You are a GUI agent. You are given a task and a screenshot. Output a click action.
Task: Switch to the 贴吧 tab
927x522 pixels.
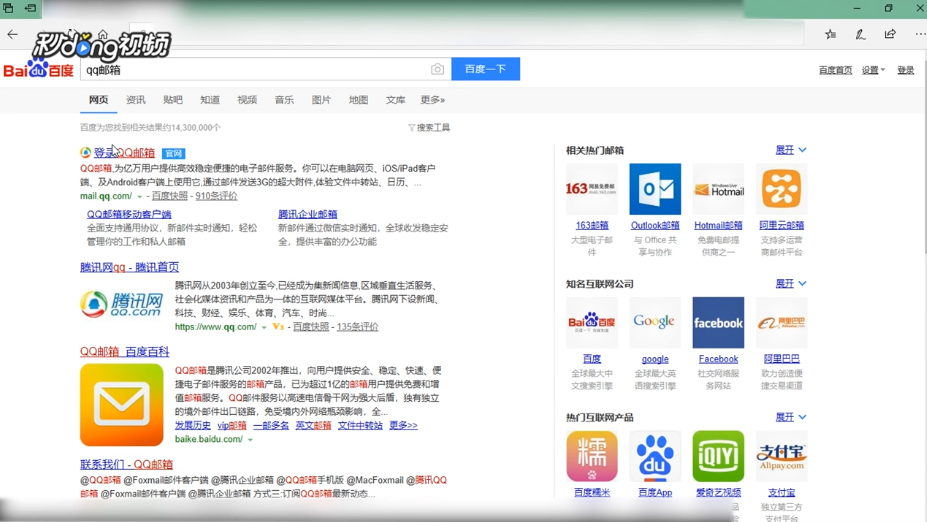pyautogui.click(x=173, y=100)
